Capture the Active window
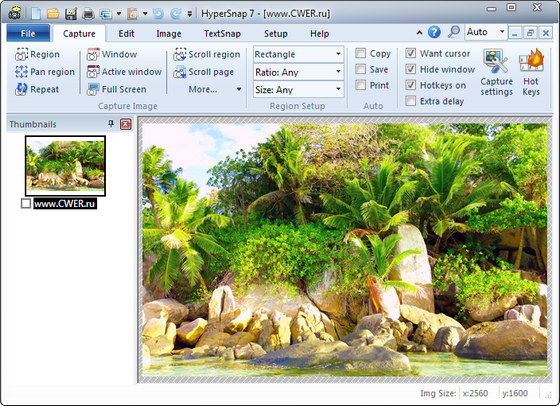Image resolution: width=560 pixels, height=406 pixels. click(x=124, y=72)
